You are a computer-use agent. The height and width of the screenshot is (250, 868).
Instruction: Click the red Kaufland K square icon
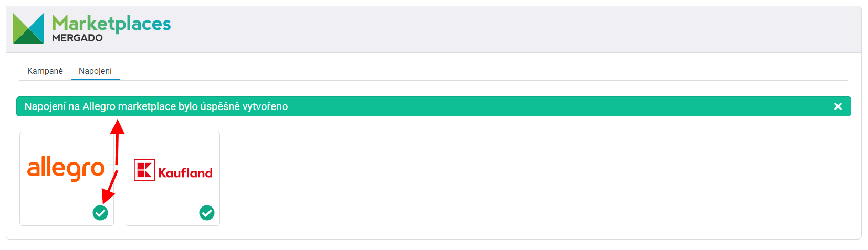point(144,170)
